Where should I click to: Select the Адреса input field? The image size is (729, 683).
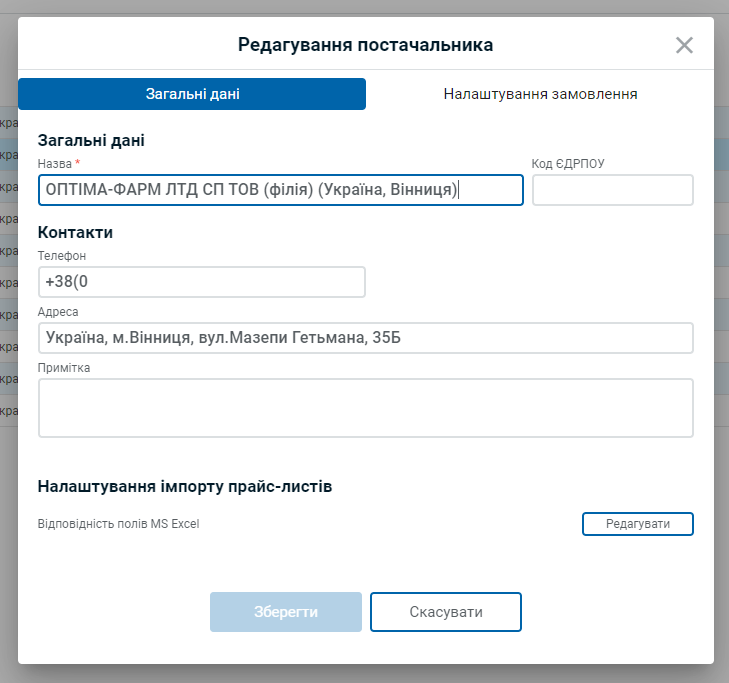click(x=366, y=338)
